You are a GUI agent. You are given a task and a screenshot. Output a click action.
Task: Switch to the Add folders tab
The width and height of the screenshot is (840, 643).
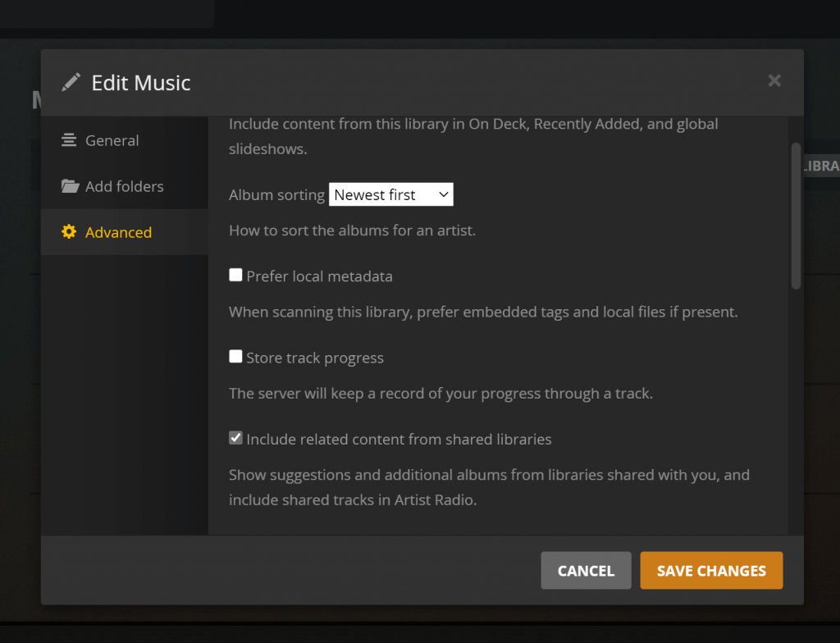pyautogui.click(x=125, y=186)
